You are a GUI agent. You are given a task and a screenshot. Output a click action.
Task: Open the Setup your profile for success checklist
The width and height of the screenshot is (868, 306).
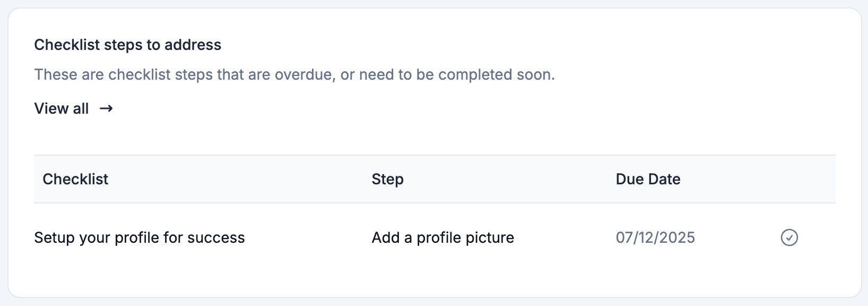pyautogui.click(x=140, y=237)
